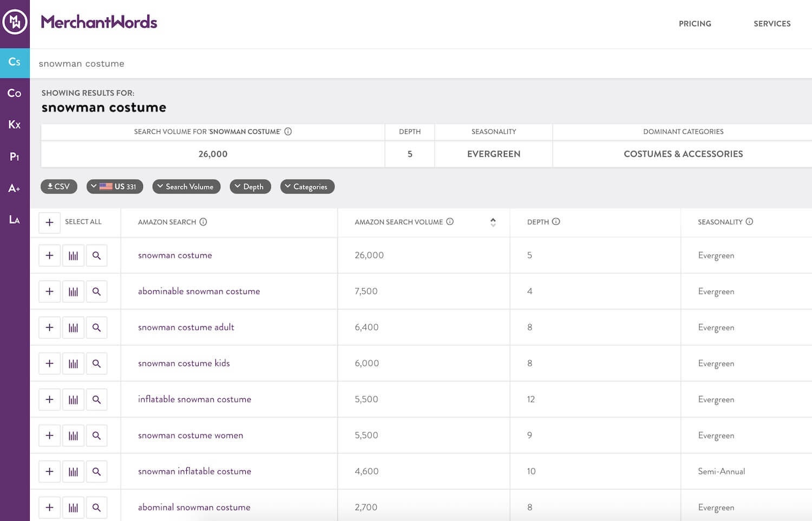This screenshot has width=812, height=521.
Task: Open 'inflatable snowman costume' keyword link
Action: coord(194,400)
